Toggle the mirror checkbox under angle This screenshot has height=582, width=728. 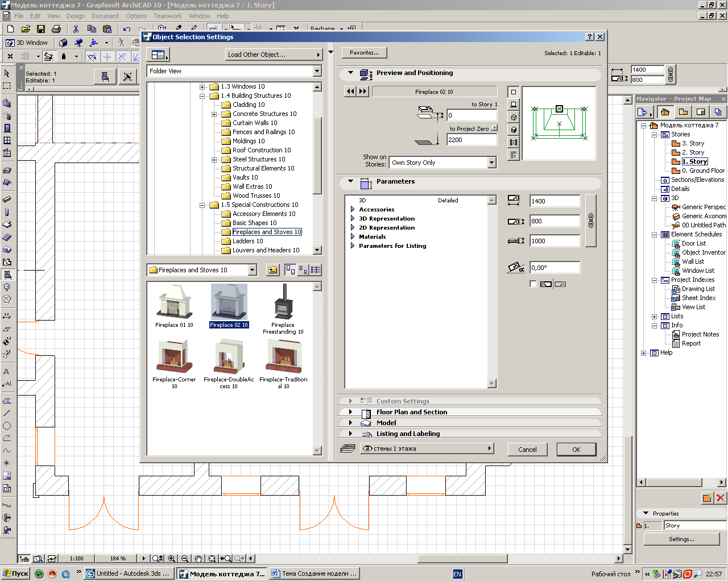[x=533, y=284]
